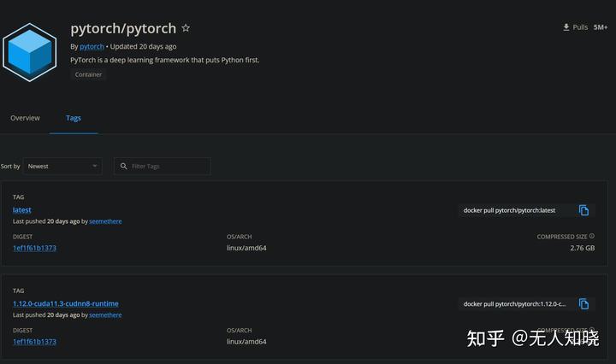Focus the Filter Tags search field
Image resolution: width=616 pixels, height=364 pixels.
point(163,167)
